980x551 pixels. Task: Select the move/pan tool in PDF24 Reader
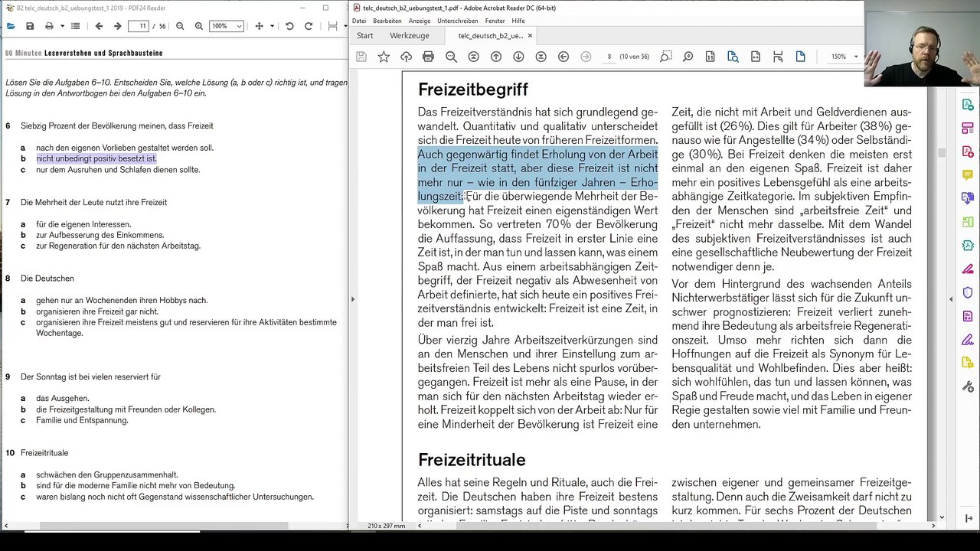coord(259,26)
